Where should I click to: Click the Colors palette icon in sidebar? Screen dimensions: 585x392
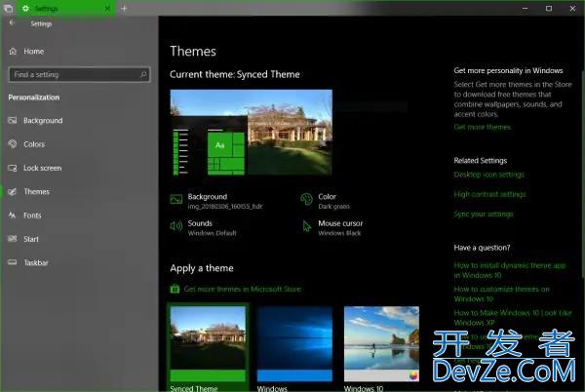(x=13, y=144)
